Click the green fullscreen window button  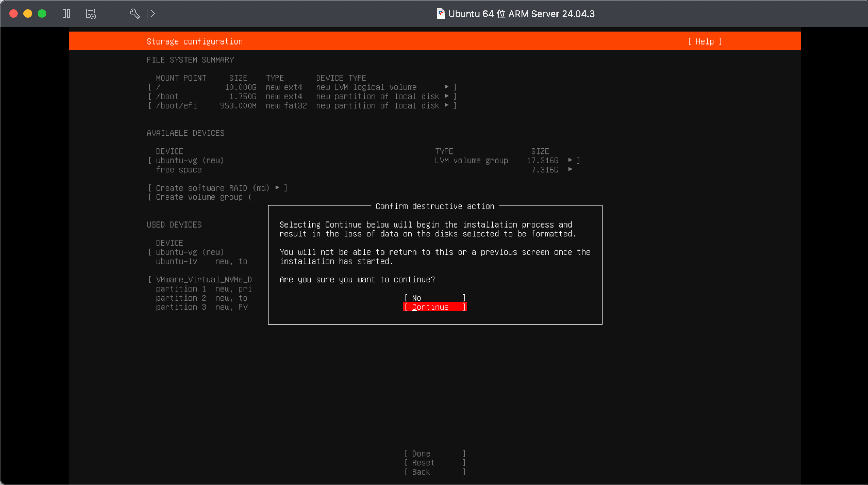(42, 14)
